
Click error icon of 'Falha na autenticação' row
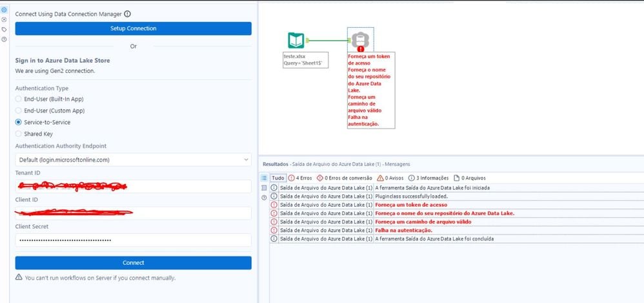(x=274, y=230)
